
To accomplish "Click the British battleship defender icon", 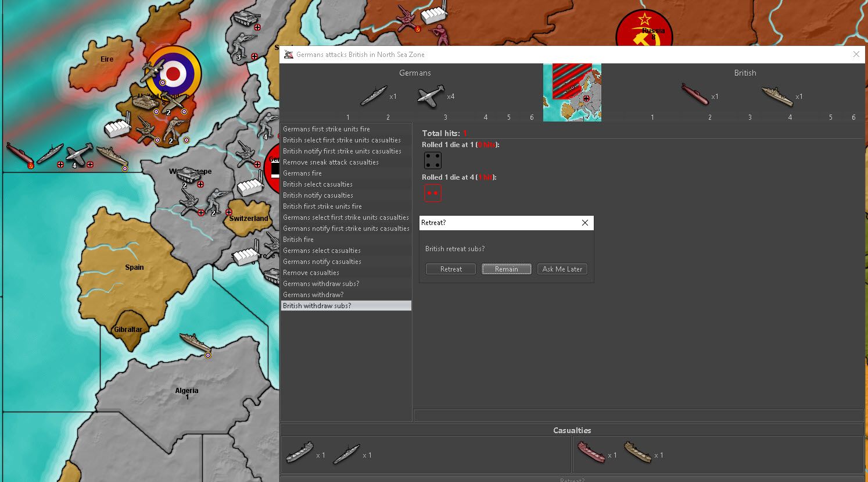I will 777,97.
